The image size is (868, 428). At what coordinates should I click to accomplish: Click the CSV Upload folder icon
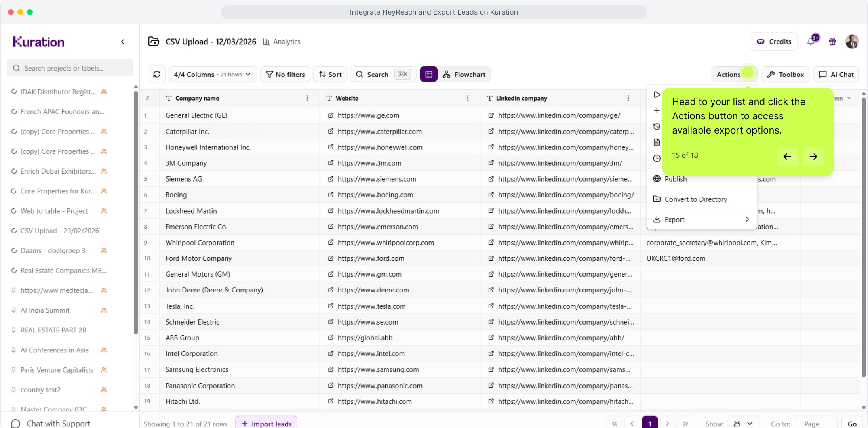point(154,41)
